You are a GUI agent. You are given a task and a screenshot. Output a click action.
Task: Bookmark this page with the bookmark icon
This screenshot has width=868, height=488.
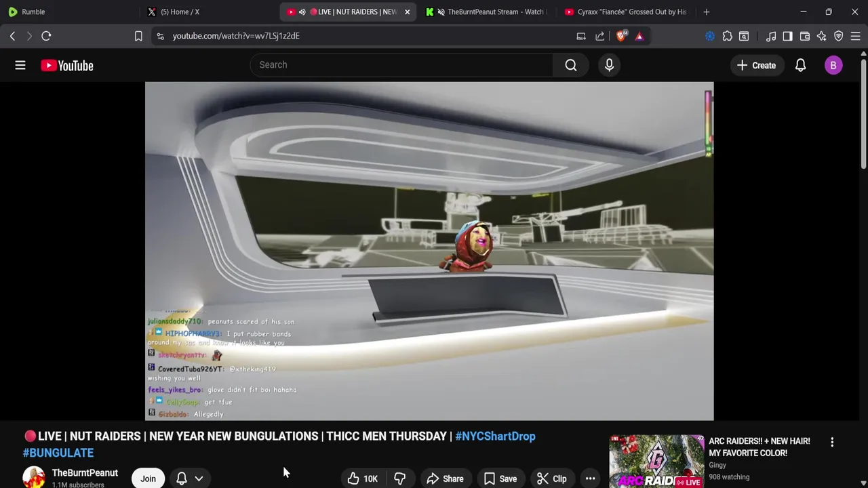tap(138, 36)
